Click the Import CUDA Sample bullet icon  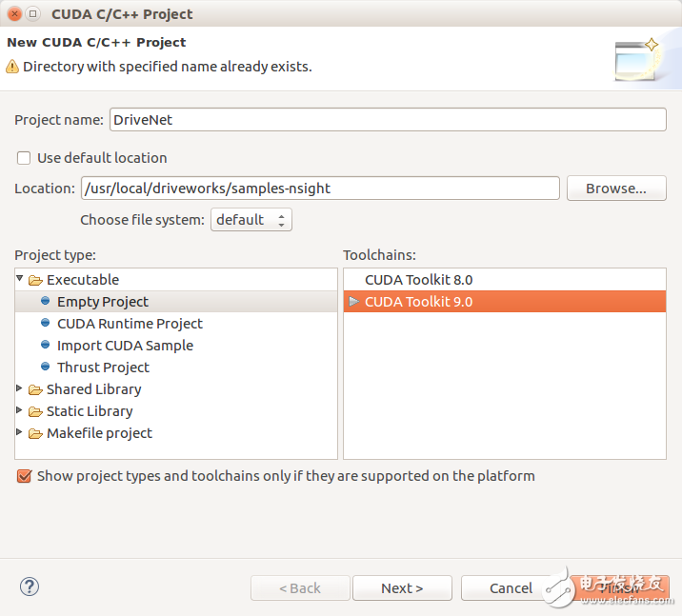coord(45,345)
